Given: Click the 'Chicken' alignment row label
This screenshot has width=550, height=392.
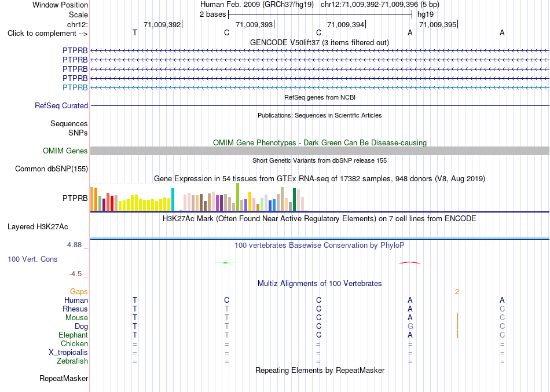Looking at the screenshot, I should [74, 343].
